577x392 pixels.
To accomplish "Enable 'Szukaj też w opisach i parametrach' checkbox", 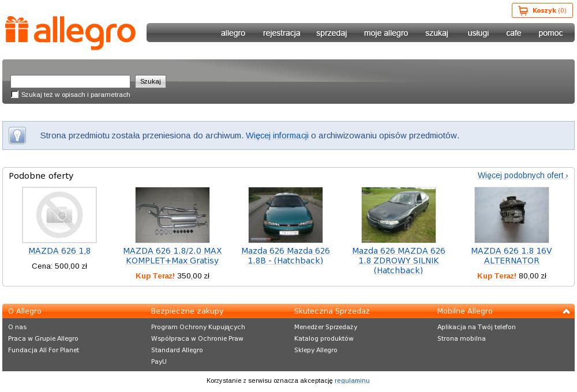I will (15, 95).
